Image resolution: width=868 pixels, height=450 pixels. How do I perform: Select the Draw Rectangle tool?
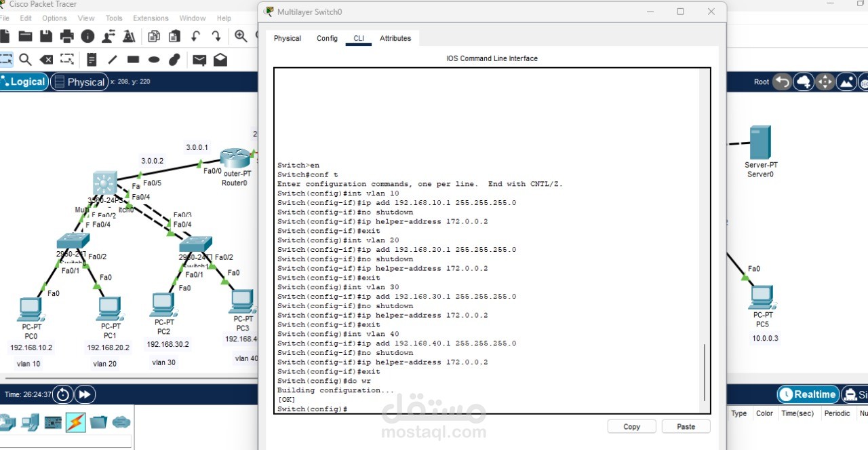133,60
